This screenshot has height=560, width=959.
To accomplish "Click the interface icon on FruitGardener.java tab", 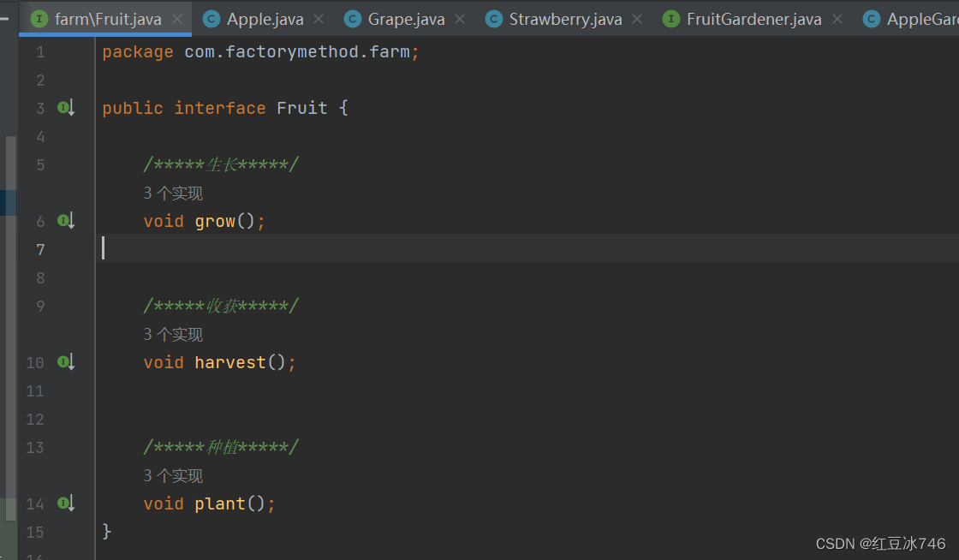I will (671, 19).
